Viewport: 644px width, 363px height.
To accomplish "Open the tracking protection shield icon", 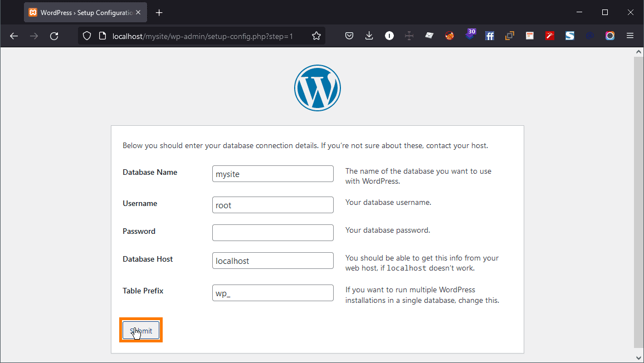I will tap(87, 36).
